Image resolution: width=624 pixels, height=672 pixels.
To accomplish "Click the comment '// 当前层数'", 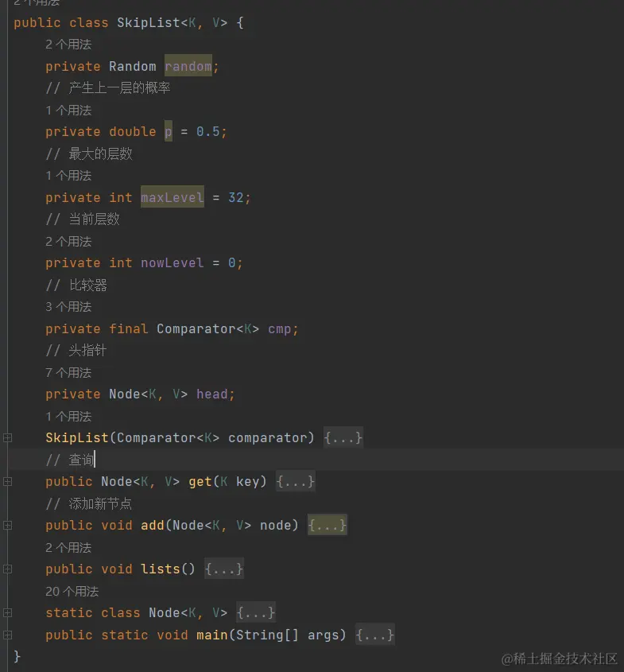I will tap(83, 219).
